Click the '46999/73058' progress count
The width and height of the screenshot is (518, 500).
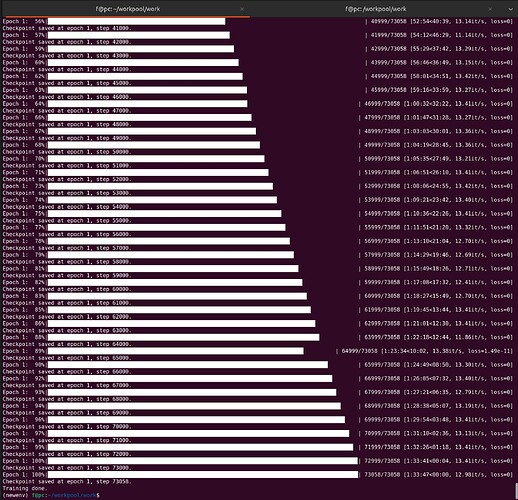coord(382,104)
